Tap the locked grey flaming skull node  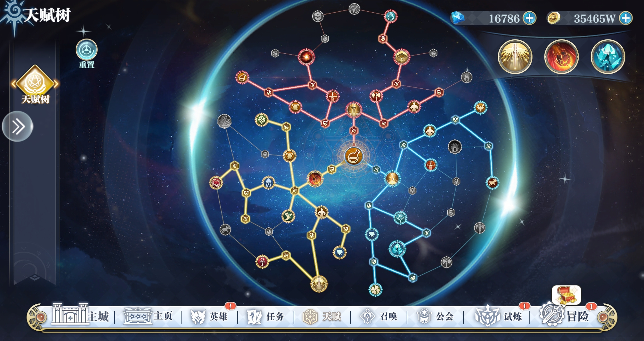[467, 77]
